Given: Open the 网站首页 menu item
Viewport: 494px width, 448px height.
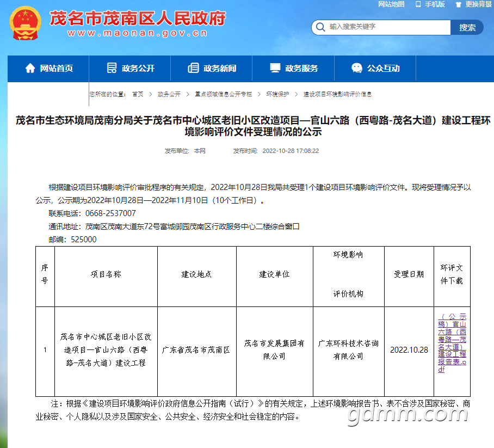Looking at the screenshot, I should pos(48,69).
